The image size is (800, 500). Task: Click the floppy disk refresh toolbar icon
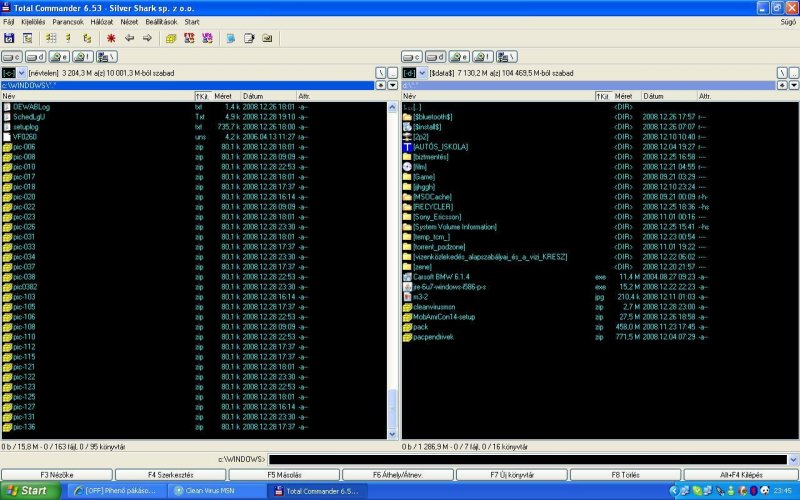pos(9,38)
